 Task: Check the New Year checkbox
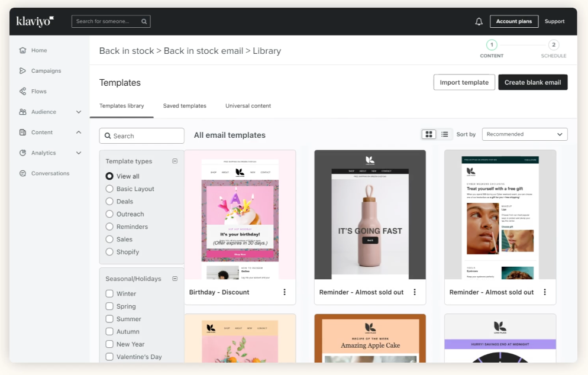(109, 344)
